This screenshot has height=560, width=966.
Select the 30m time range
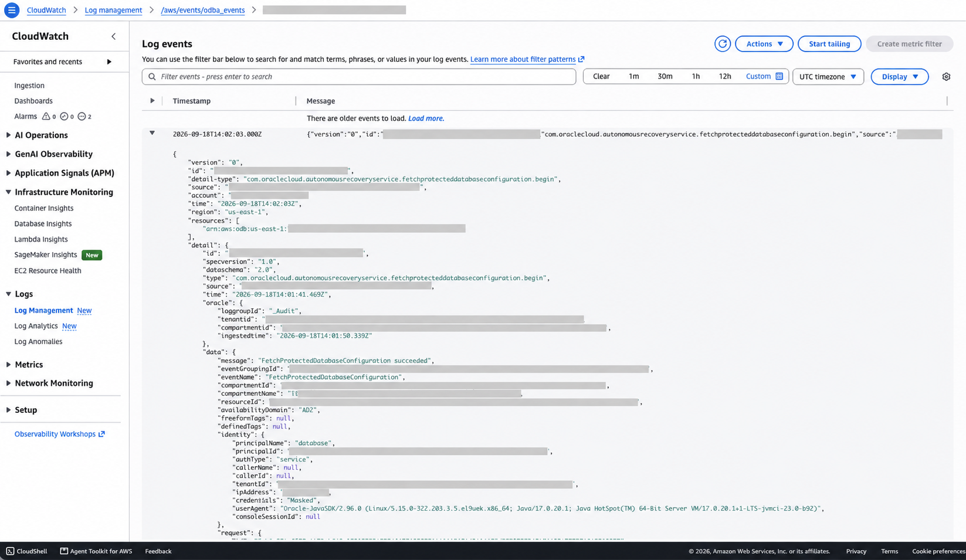(x=665, y=77)
